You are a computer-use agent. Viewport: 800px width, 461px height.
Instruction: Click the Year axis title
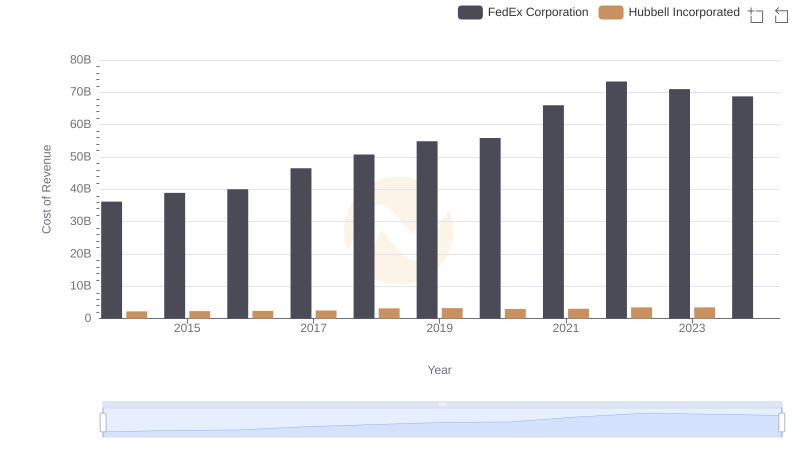(440, 370)
